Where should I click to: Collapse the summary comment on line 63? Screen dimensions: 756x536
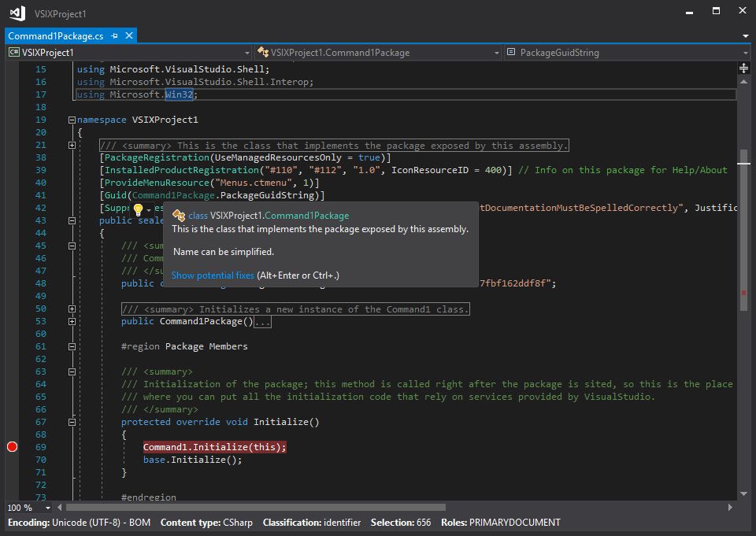pyautogui.click(x=72, y=372)
